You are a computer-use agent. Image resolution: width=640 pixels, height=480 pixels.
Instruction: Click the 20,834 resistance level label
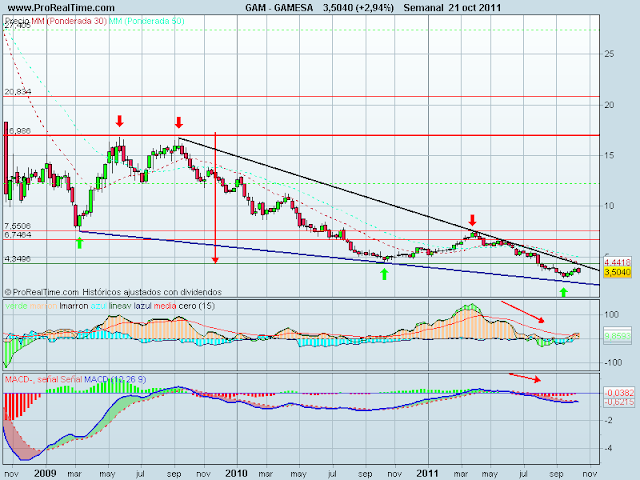18,92
